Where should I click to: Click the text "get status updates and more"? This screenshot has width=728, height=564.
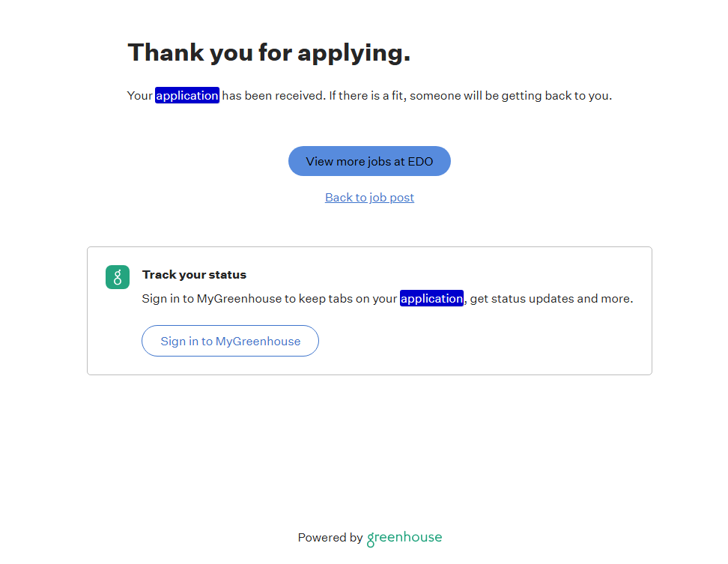(551, 299)
